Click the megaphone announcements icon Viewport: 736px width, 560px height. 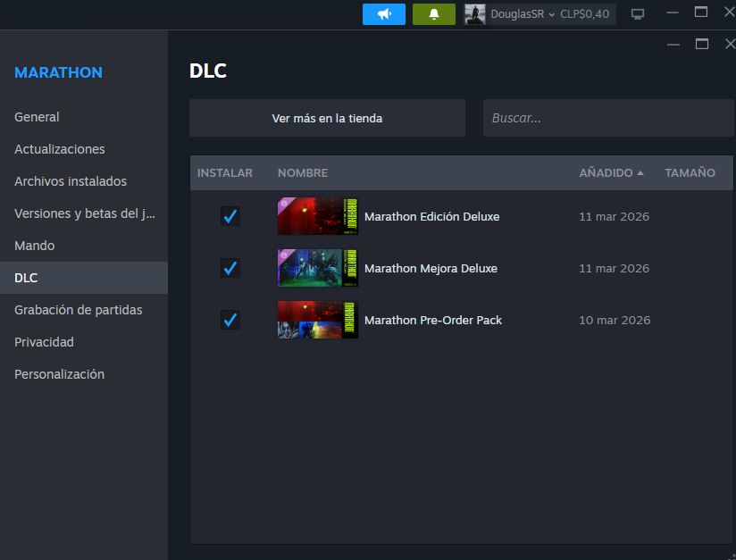pyautogui.click(x=384, y=14)
